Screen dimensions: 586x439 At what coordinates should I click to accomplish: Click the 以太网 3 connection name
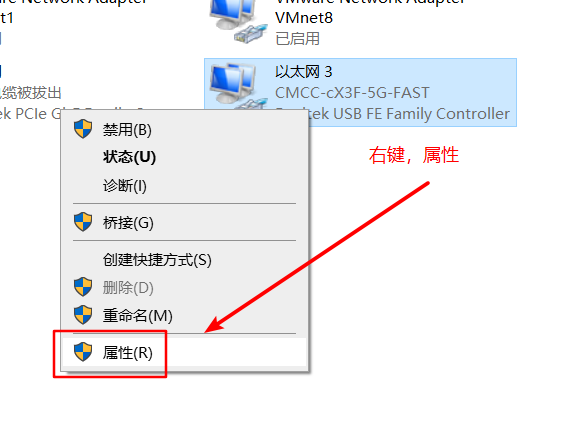click(x=303, y=72)
